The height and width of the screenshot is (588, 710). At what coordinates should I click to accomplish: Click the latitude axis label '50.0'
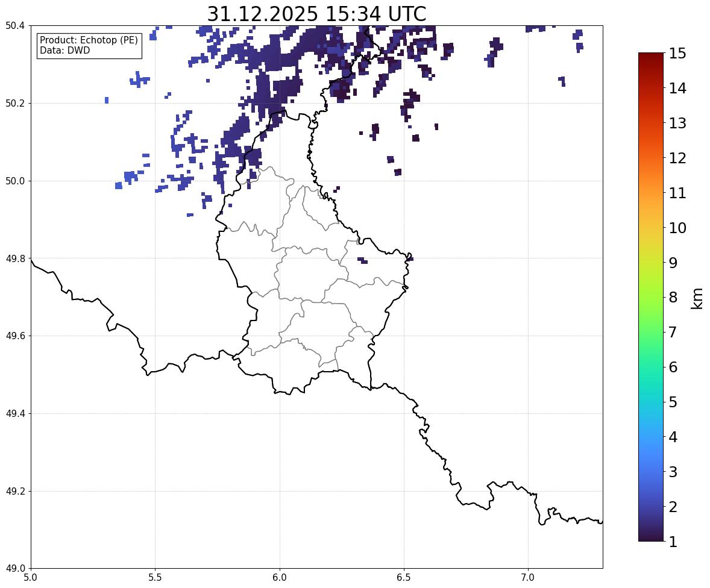15,181
